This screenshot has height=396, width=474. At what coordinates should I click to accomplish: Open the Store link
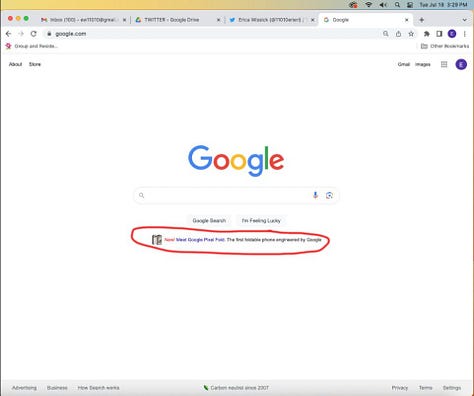(x=35, y=64)
